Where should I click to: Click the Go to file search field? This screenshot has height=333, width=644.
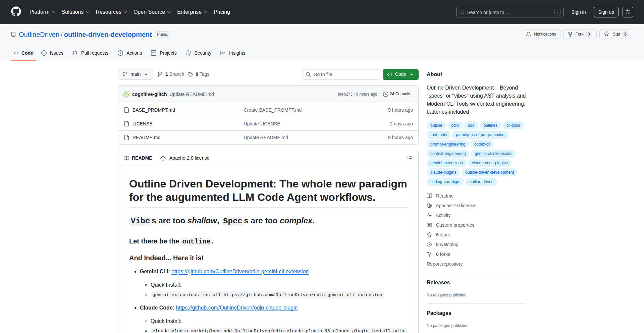(341, 74)
